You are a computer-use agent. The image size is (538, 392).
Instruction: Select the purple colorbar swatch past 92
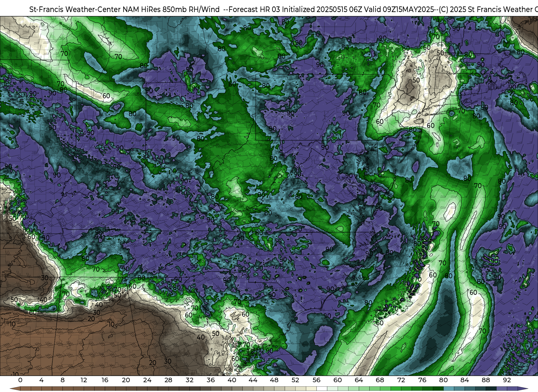[512, 389]
